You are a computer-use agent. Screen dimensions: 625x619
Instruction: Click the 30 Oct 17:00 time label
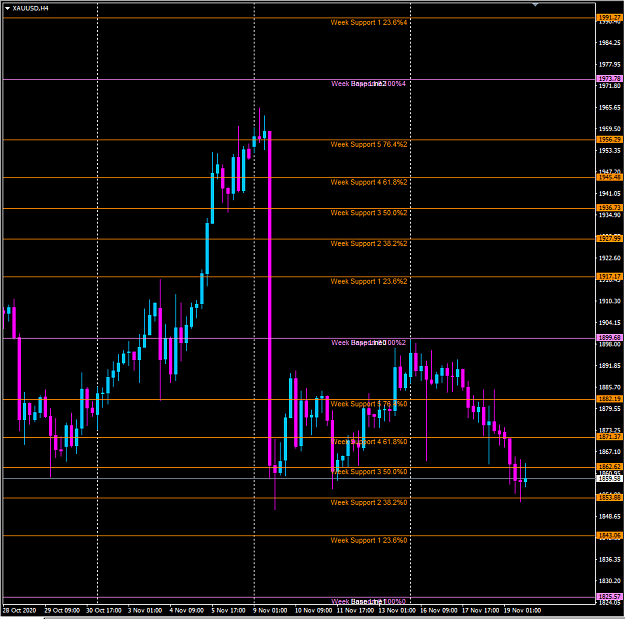[x=104, y=611]
